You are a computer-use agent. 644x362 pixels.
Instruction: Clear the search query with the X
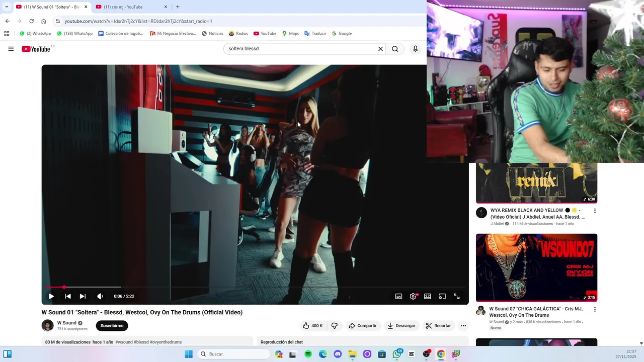tap(380, 49)
